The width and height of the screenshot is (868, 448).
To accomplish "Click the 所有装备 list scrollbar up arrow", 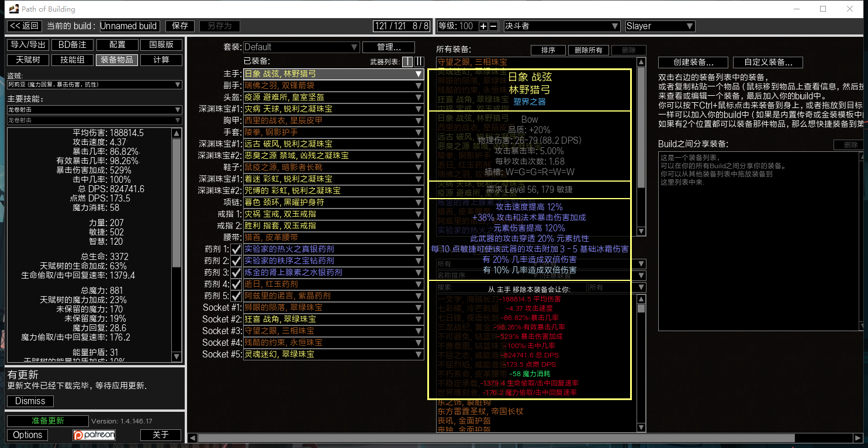I will click(641, 62).
